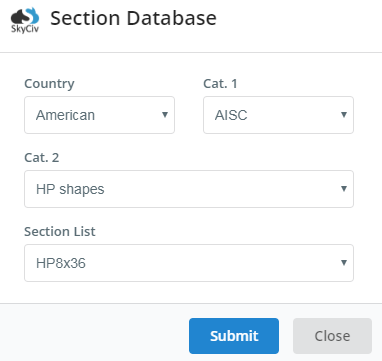Close the Section Database dialog
This screenshot has height=361, width=382.
point(332,336)
